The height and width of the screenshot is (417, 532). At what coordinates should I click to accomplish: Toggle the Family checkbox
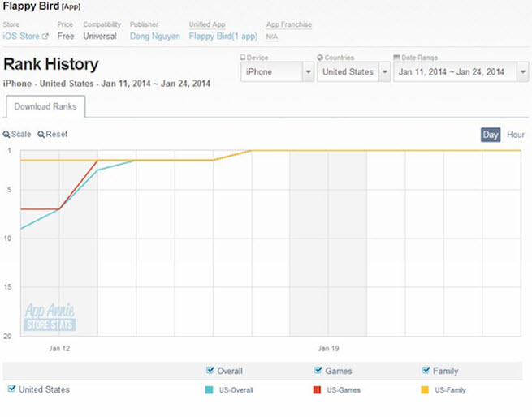[x=426, y=370]
